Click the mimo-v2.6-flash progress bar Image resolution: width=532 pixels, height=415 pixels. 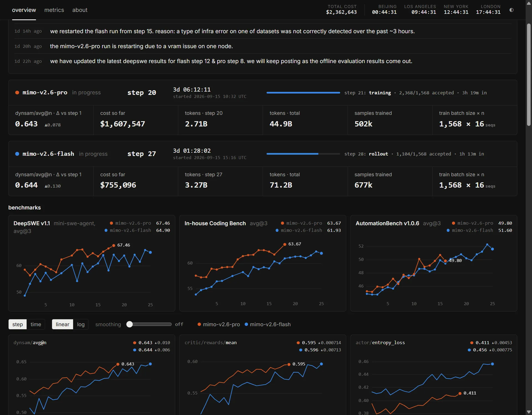pyautogui.click(x=303, y=154)
